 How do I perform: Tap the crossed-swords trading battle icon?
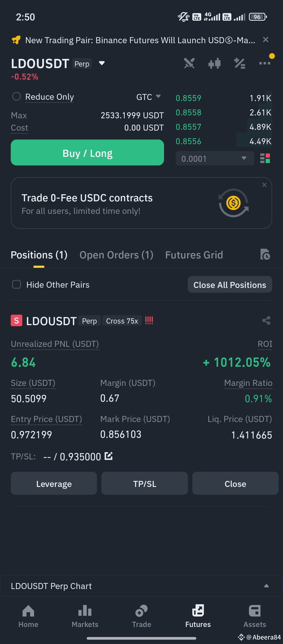point(189,63)
